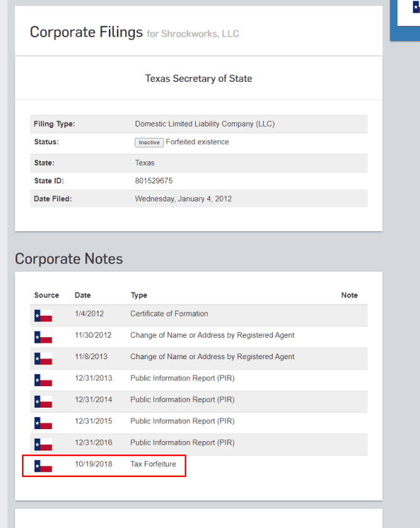Click the Inactive status badge
The width and height of the screenshot is (420, 528).
click(x=149, y=142)
